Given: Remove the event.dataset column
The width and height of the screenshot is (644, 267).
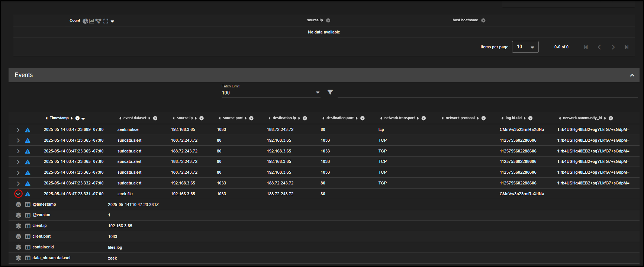Looking at the screenshot, I should coord(155,118).
